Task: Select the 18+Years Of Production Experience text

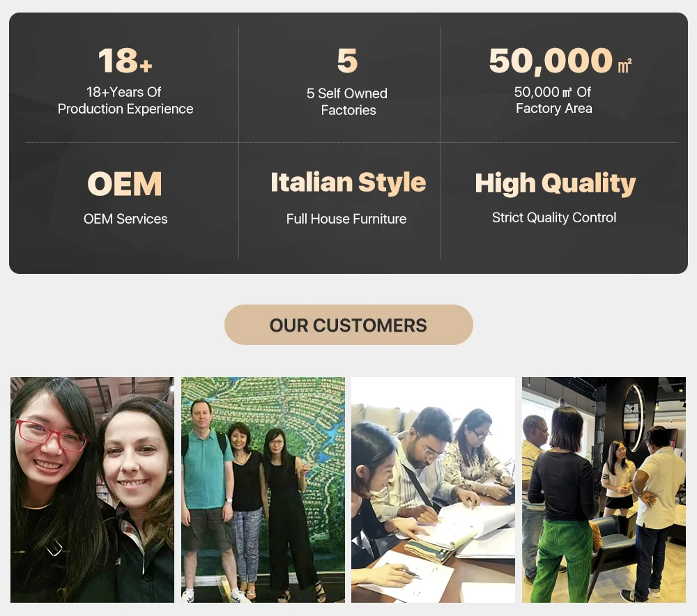Action: 125,100
